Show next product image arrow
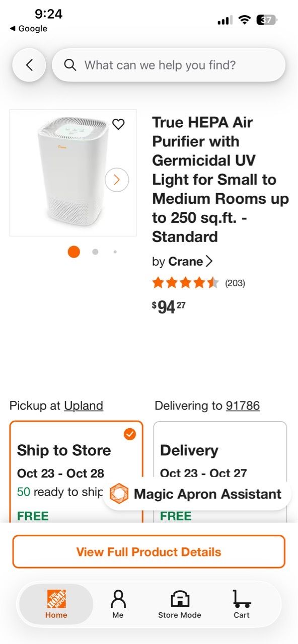Viewport: 298px width, 644px height. click(x=117, y=180)
